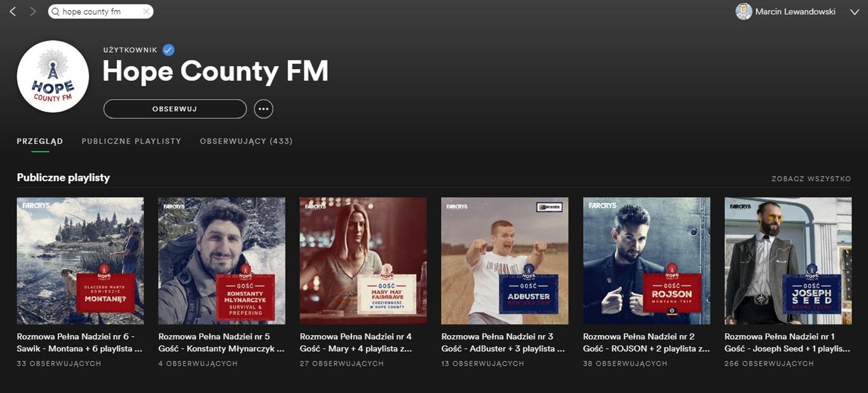Click ZOBACZ WSZYSTKO link
The height and width of the screenshot is (393, 868).
coord(811,179)
